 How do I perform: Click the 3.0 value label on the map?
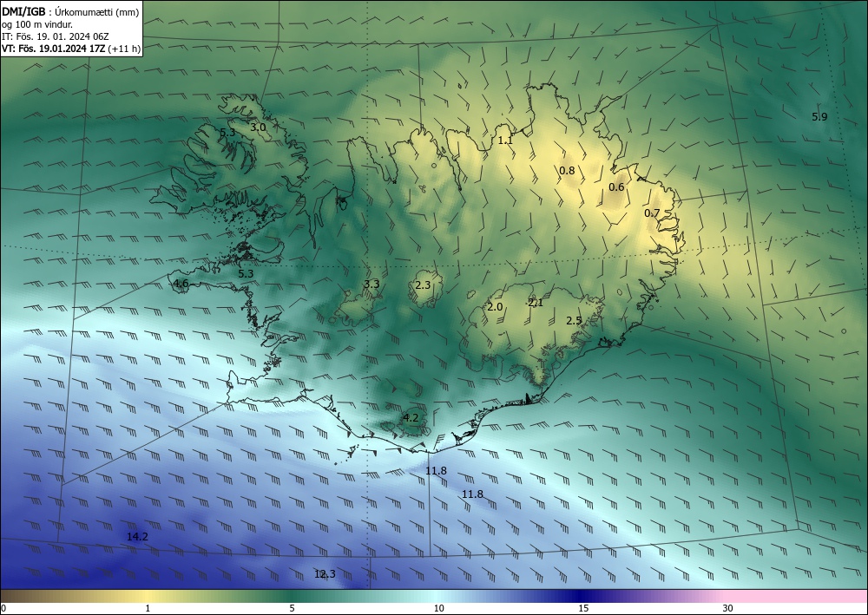258,128
